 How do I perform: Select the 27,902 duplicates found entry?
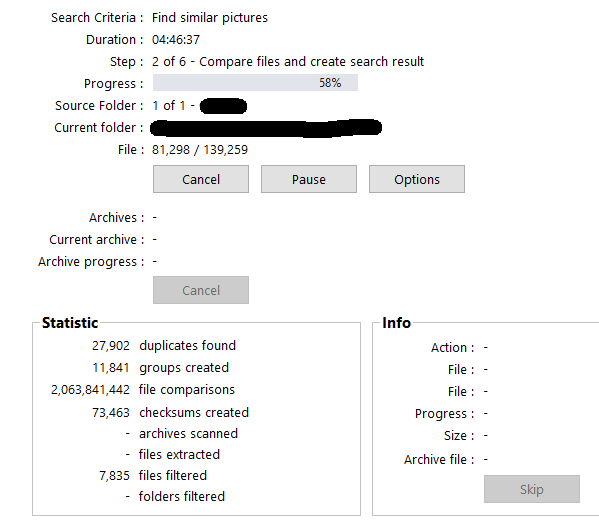click(x=164, y=345)
